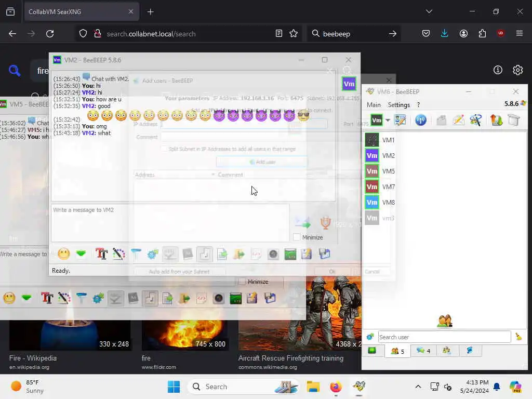Screen dimensions: 532x399
Task: Click Auto add from your Subnet button
Action: click(179, 271)
